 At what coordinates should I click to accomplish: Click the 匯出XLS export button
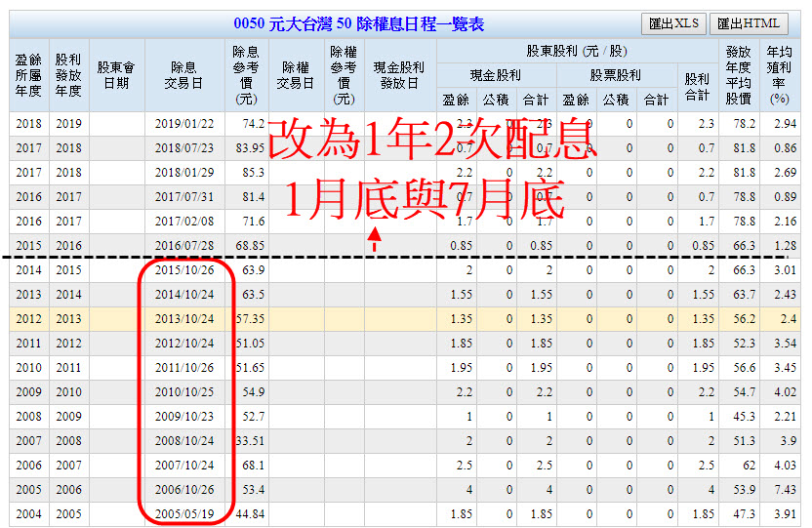pos(673,23)
